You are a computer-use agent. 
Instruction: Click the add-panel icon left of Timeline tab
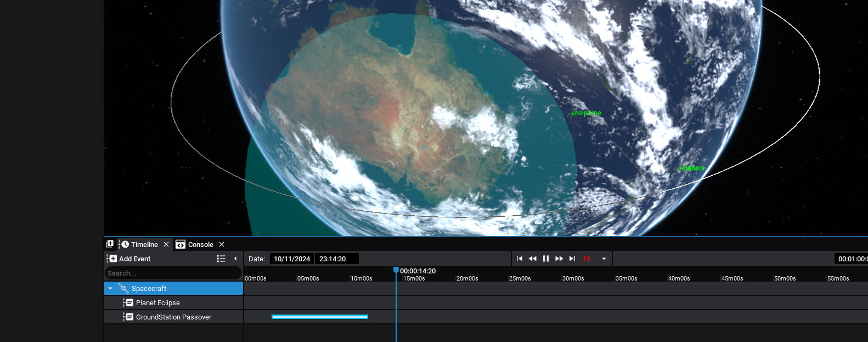point(110,244)
